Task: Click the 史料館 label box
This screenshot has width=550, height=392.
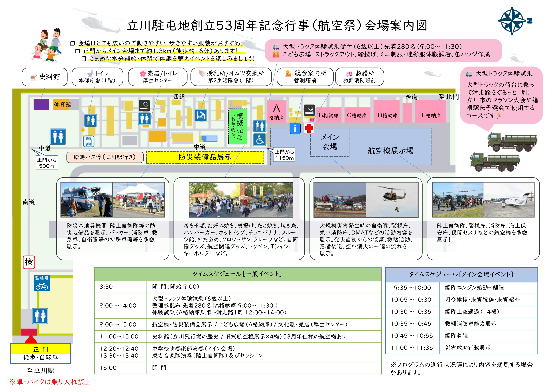Action: [x=45, y=77]
